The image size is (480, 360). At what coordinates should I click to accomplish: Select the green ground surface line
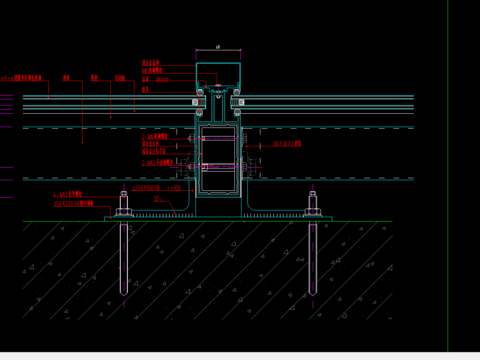pyautogui.click(x=208, y=221)
